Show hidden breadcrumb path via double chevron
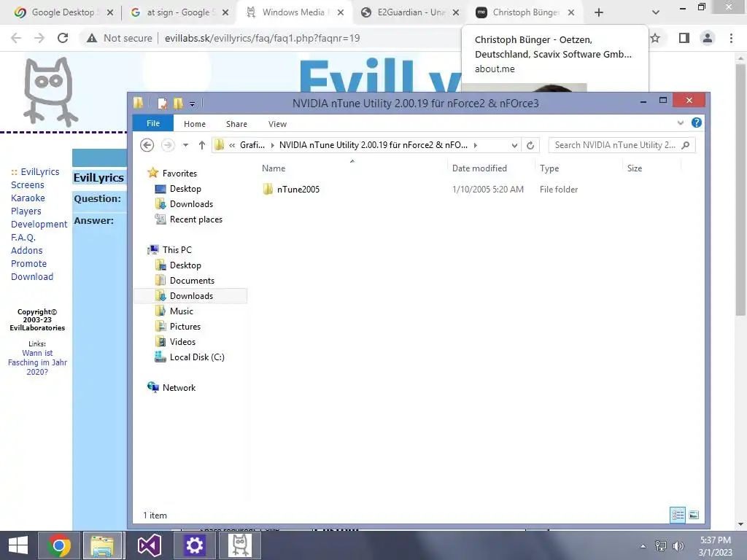Viewport: 747px width, 560px height. tap(232, 145)
